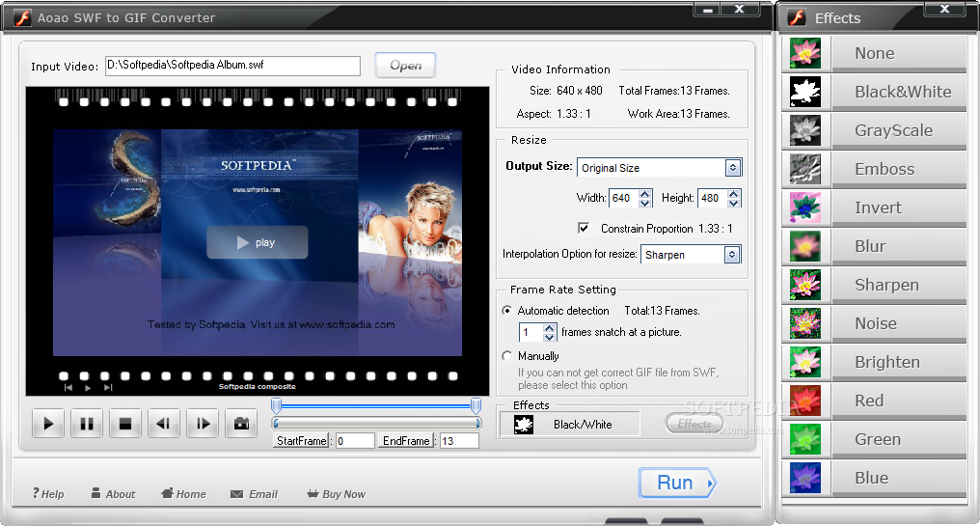This screenshot has width=980, height=526.
Task: Apply the Sharpen effect label
Action: (x=886, y=286)
